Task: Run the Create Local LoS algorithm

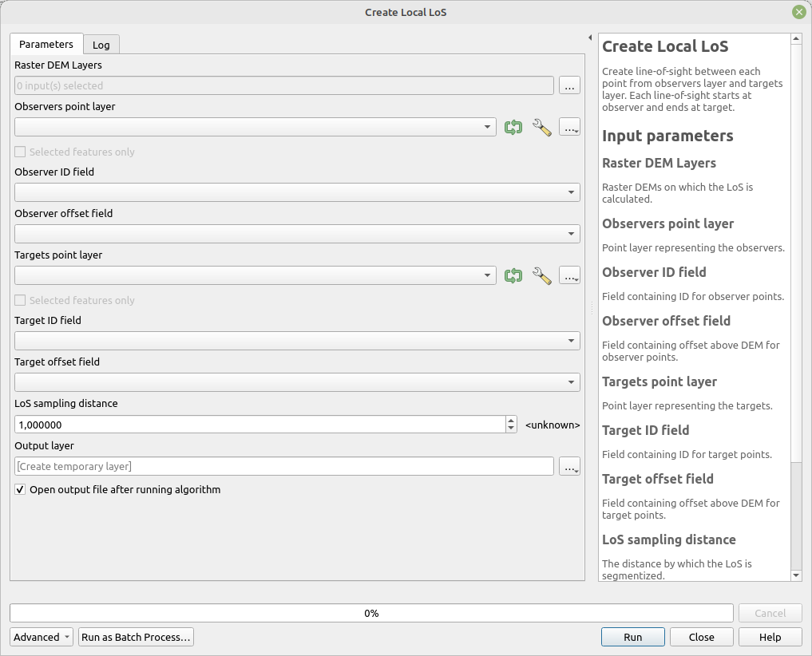Action: click(x=632, y=637)
